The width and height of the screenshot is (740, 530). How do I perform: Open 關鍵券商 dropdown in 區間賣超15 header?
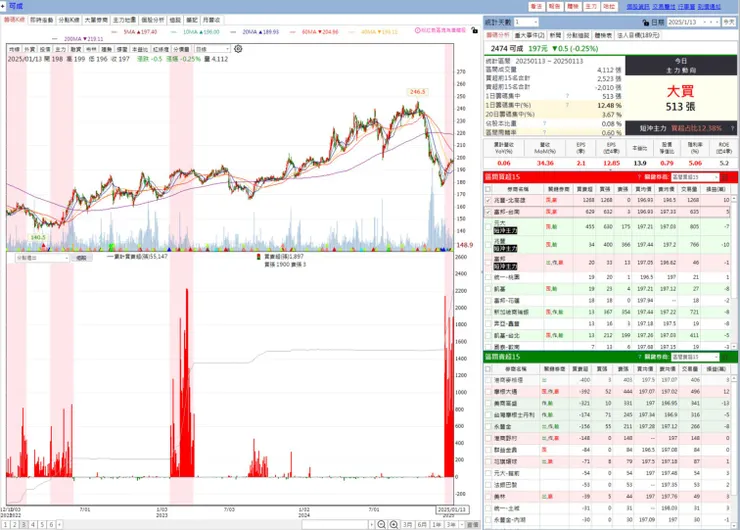point(695,357)
